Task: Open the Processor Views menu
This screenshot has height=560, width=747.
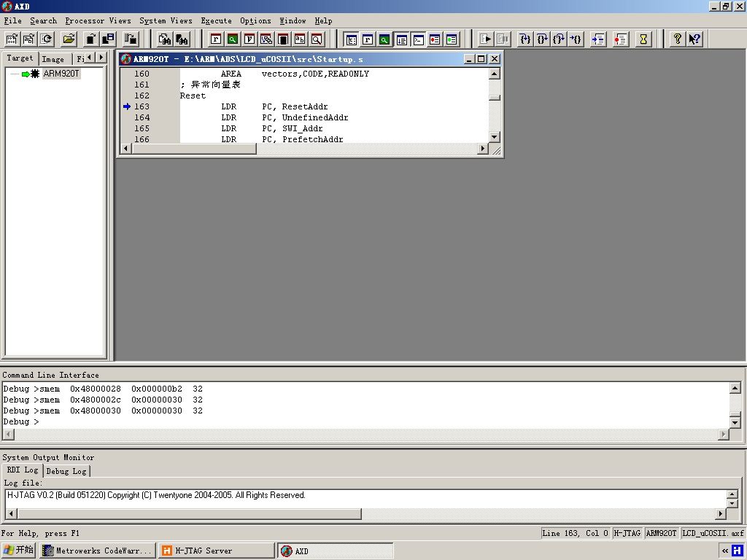Action: pos(98,21)
